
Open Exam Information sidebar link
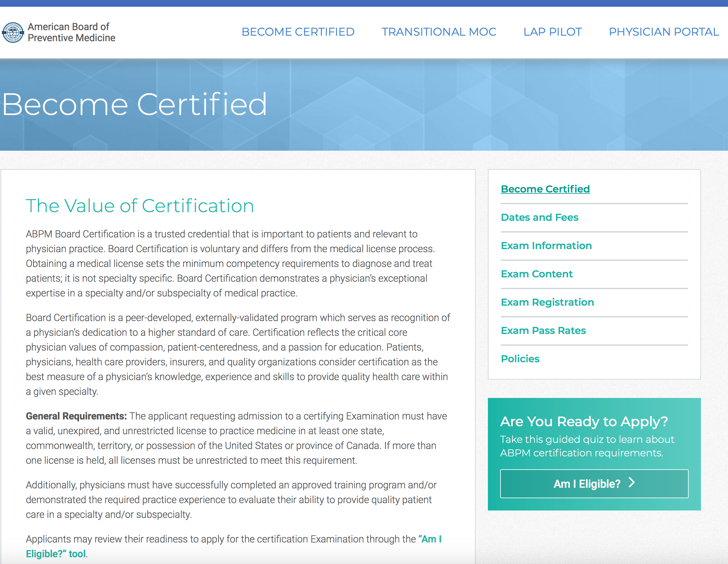pyautogui.click(x=546, y=246)
